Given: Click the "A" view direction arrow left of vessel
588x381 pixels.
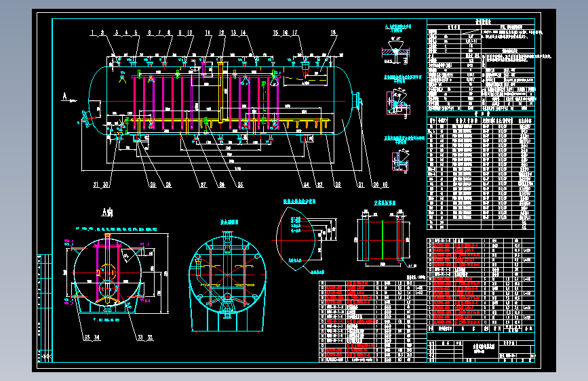Looking at the screenshot, I should (x=69, y=98).
